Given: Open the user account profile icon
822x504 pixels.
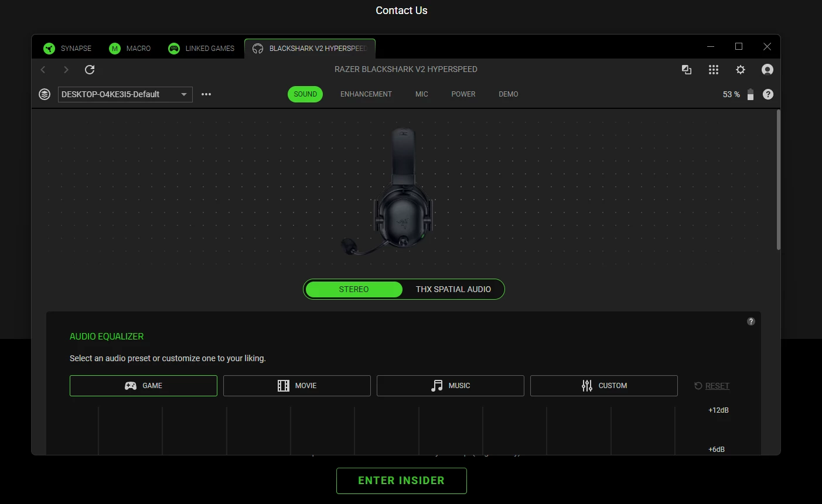Looking at the screenshot, I should click(768, 70).
